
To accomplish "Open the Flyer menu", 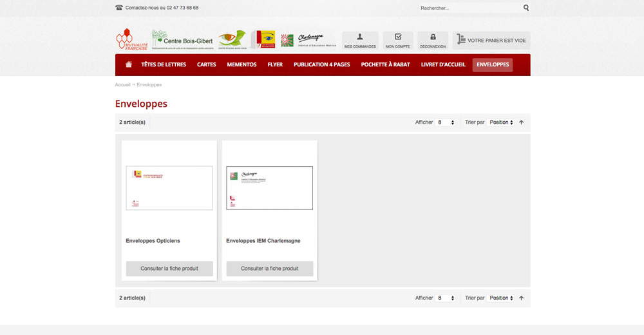I will 275,64.
